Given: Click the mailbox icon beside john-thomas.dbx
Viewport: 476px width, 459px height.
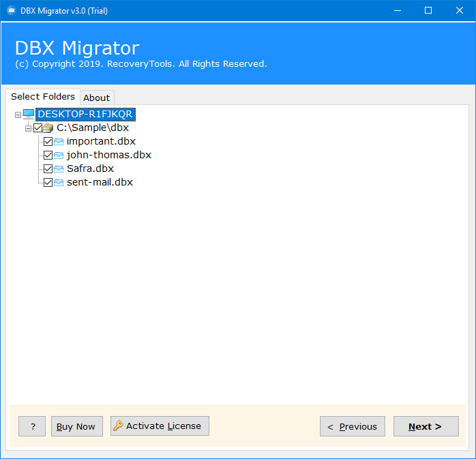Looking at the screenshot, I should [59, 155].
